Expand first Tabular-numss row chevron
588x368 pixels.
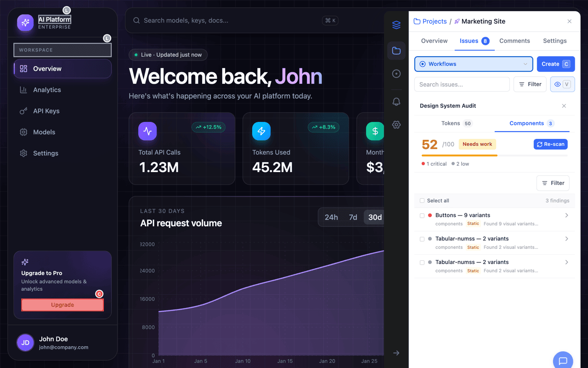click(x=566, y=239)
